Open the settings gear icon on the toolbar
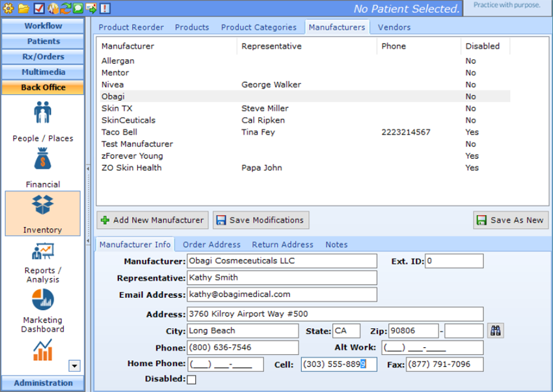 8,8
